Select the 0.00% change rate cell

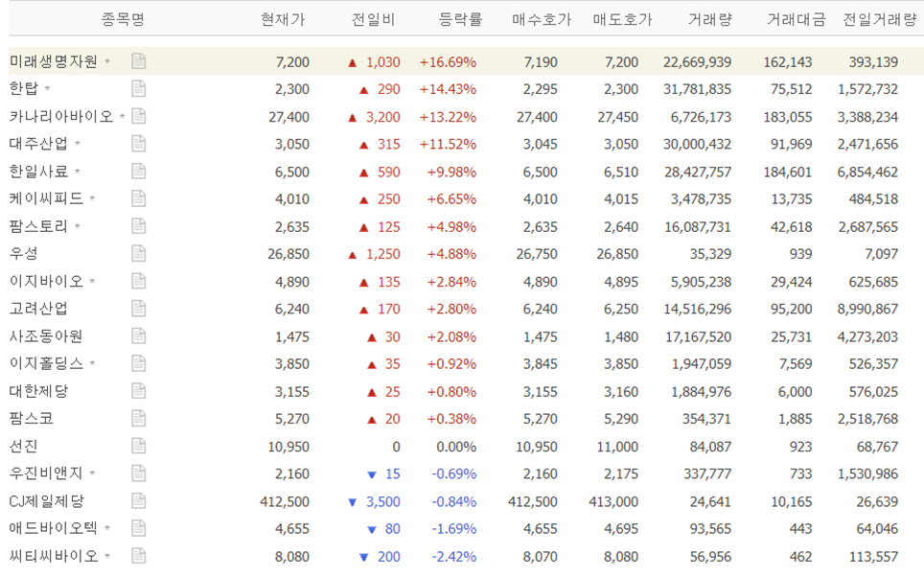pos(456,447)
